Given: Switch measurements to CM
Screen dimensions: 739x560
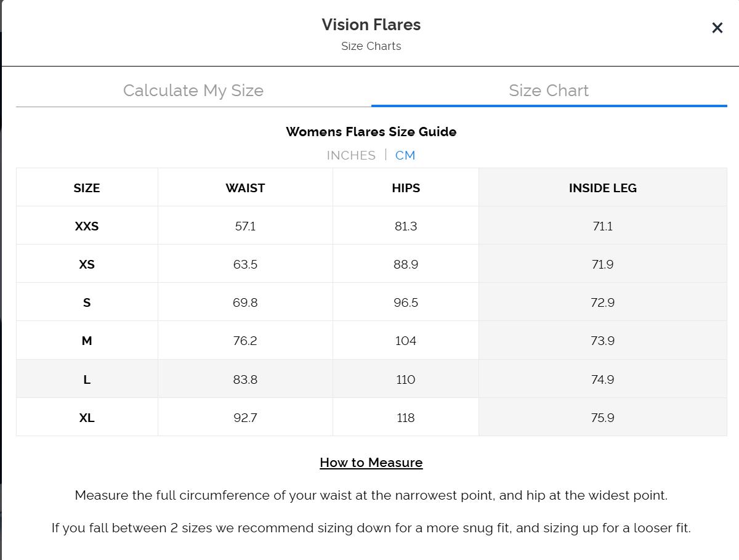Looking at the screenshot, I should [x=405, y=155].
